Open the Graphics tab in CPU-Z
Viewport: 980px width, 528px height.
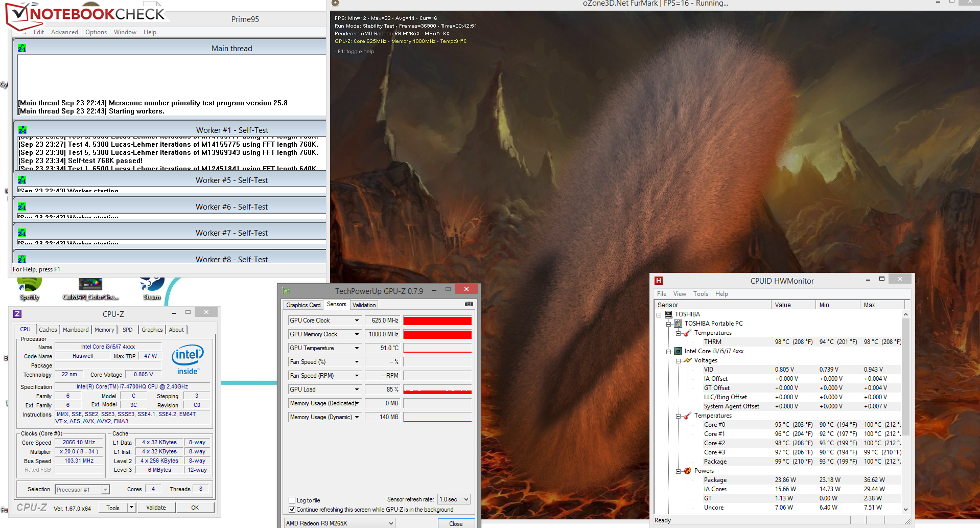pos(152,330)
